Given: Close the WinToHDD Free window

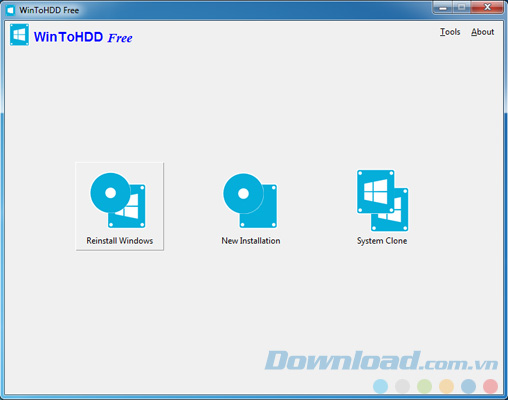Looking at the screenshot, I should (487, 7).
